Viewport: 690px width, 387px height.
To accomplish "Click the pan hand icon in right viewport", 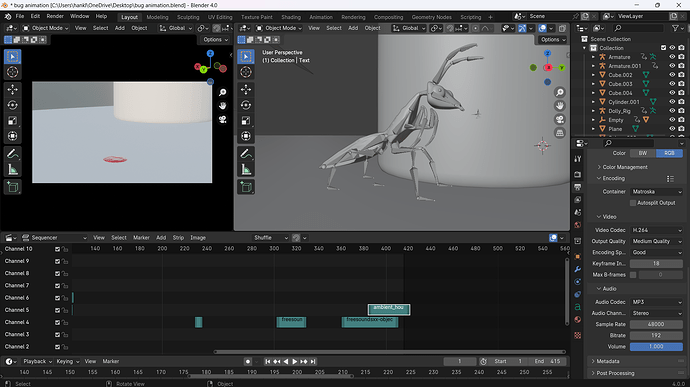I will tap(560, 106).
